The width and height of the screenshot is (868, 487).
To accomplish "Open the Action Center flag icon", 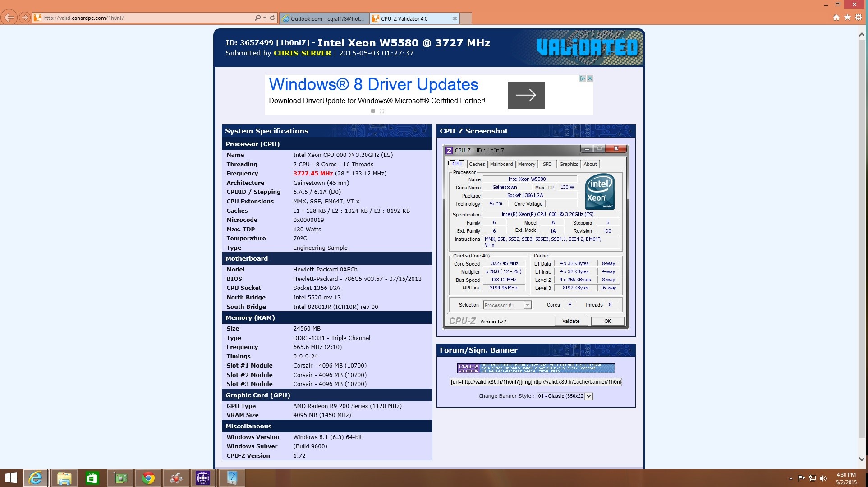I will click(801, 478).
